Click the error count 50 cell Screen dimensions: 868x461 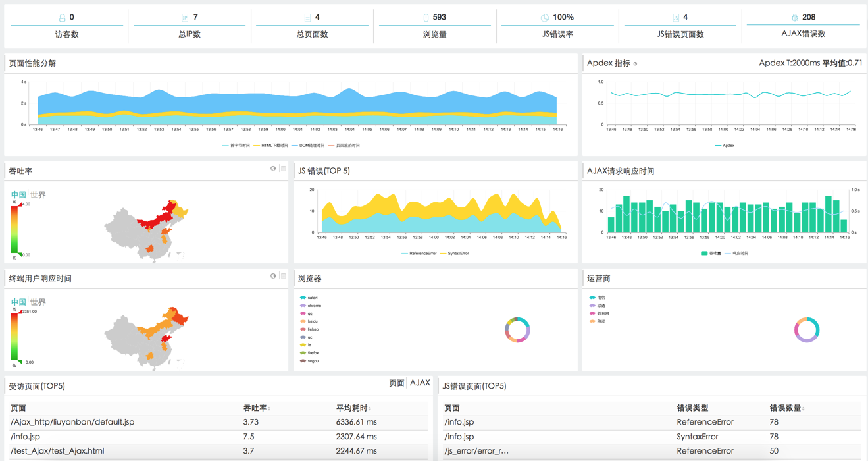coord(774,451)
